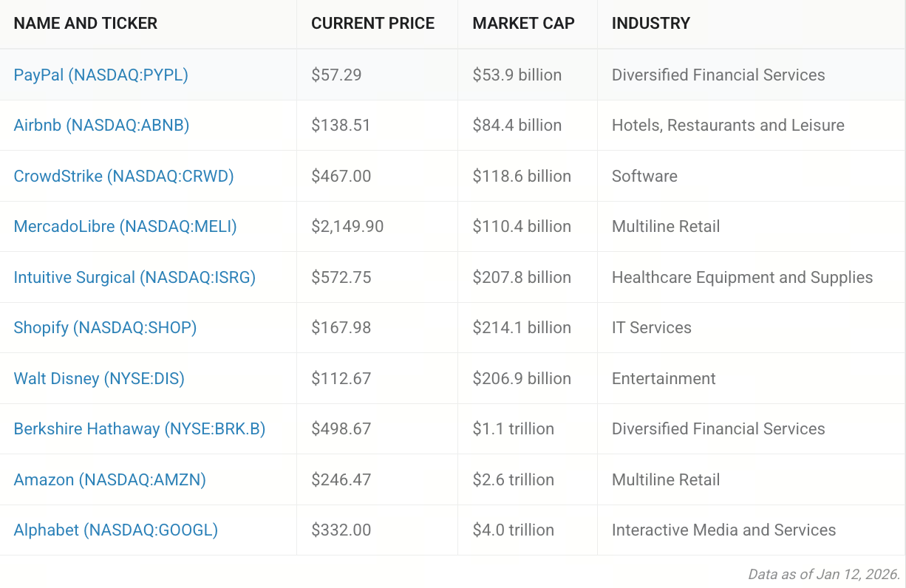
Task: Click the Walt Disney (NYSE:DIS) link
Action: pos(99,379)
